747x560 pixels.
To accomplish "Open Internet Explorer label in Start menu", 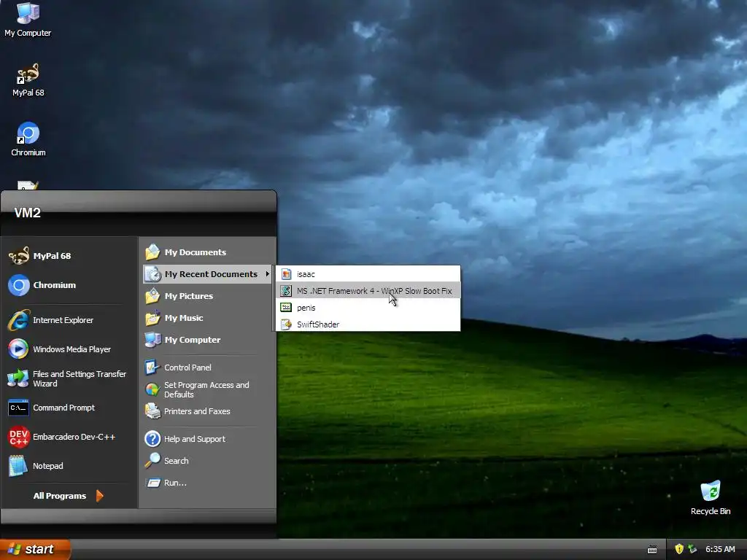I will click(63, 320).
